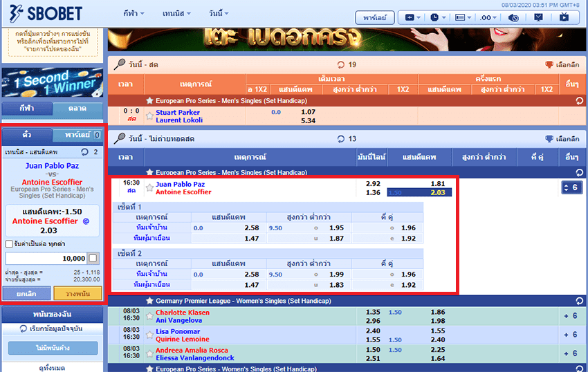This screenshot has width=588, height=372.
Task: Select the พาร์เลย์ bet slip tab
Action: click(77, 135)
